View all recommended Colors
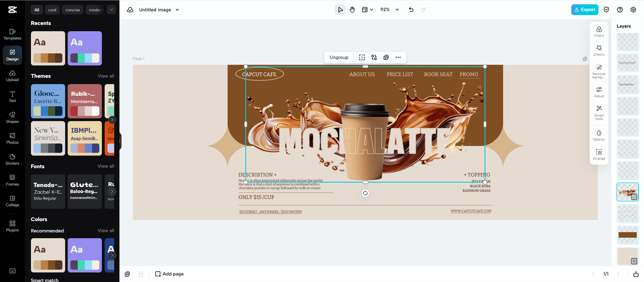644x282 pixels. (106, 231)
